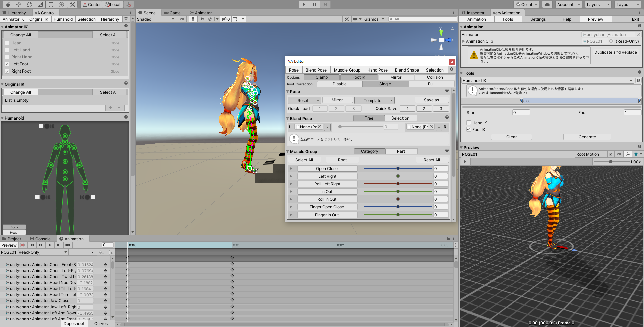Screen dimensions: 644x327
Task: Open the Layers dropdown
Action: click(598, 4)
